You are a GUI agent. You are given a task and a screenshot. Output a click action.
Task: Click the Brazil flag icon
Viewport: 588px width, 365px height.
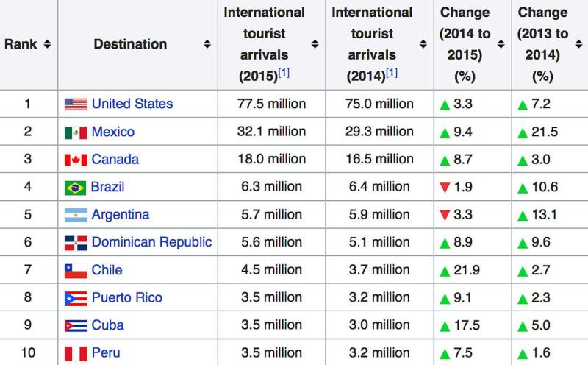[x=76, y=188]
